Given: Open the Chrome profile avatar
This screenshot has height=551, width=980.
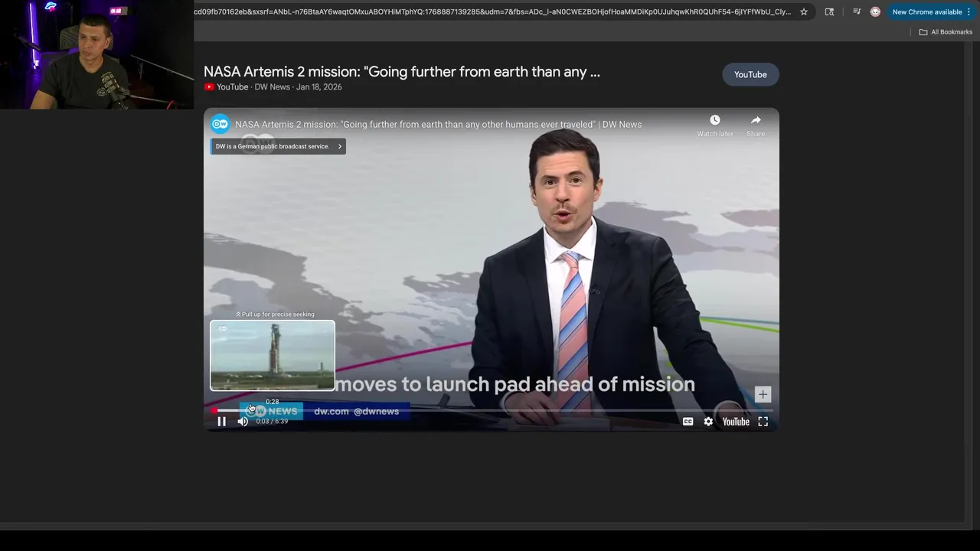Looking at the screenshot, I should tap(875, 11).
